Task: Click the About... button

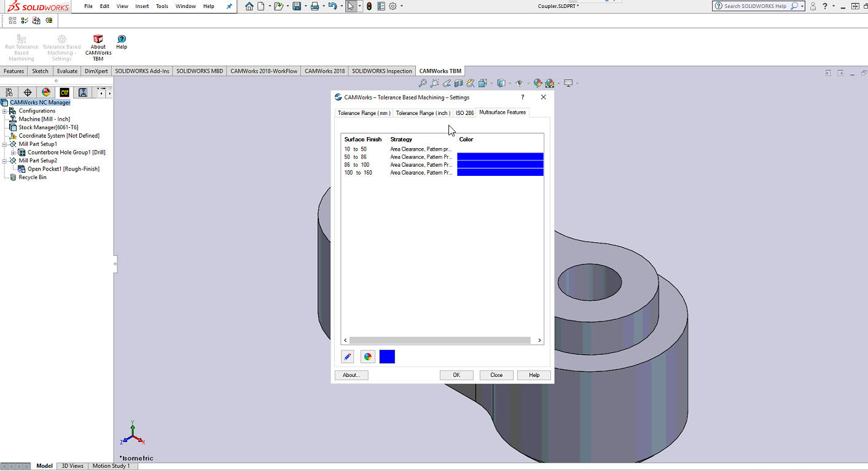Action: [x=351, y=375]
